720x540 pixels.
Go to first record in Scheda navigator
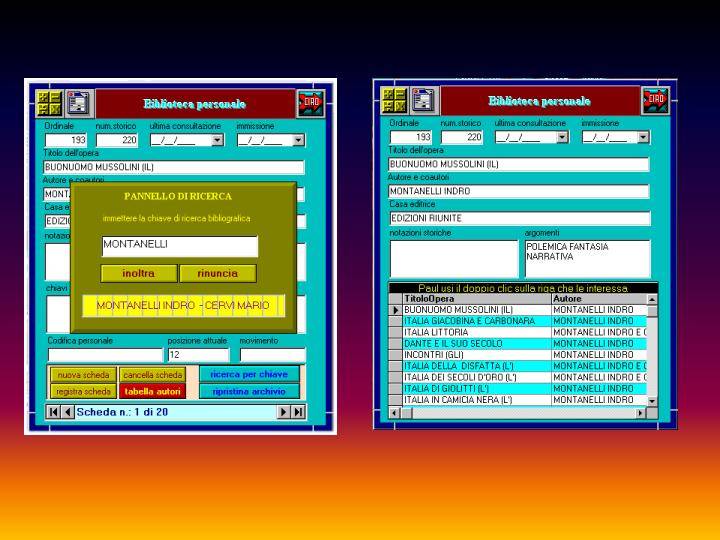pos(53,412)
